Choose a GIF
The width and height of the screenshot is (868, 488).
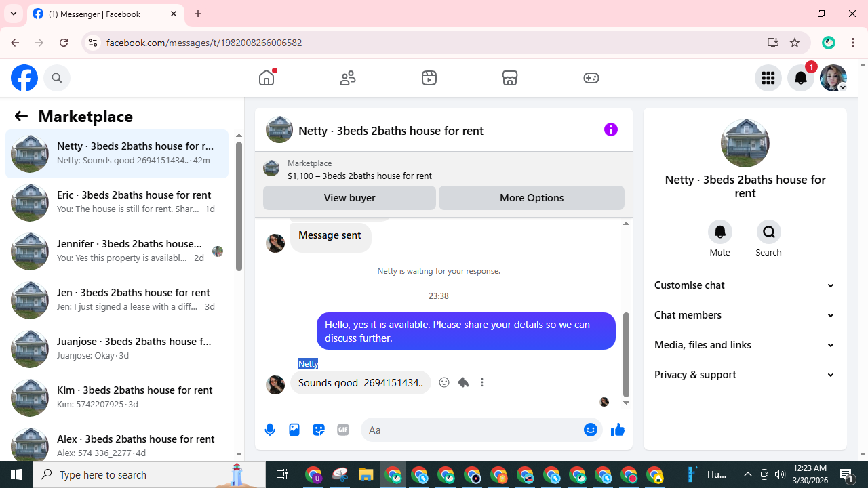(x=343, y=430)
